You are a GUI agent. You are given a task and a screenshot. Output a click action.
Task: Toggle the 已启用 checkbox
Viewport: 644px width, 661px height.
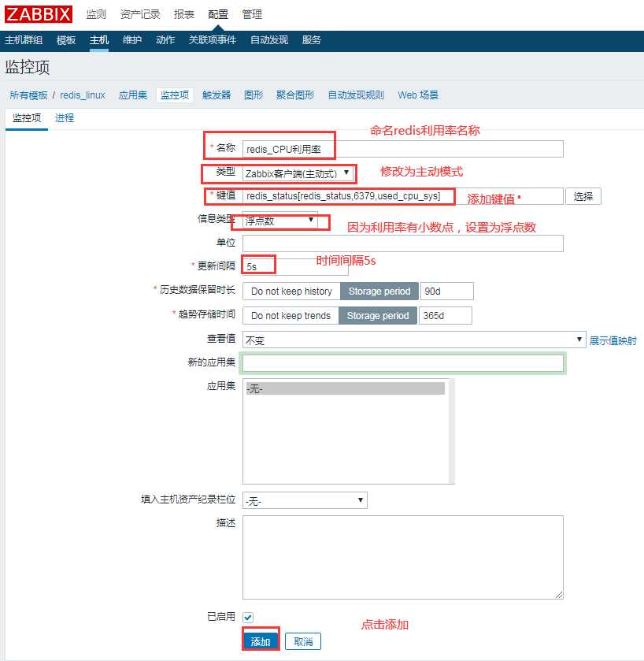click(x=248, y=618)
